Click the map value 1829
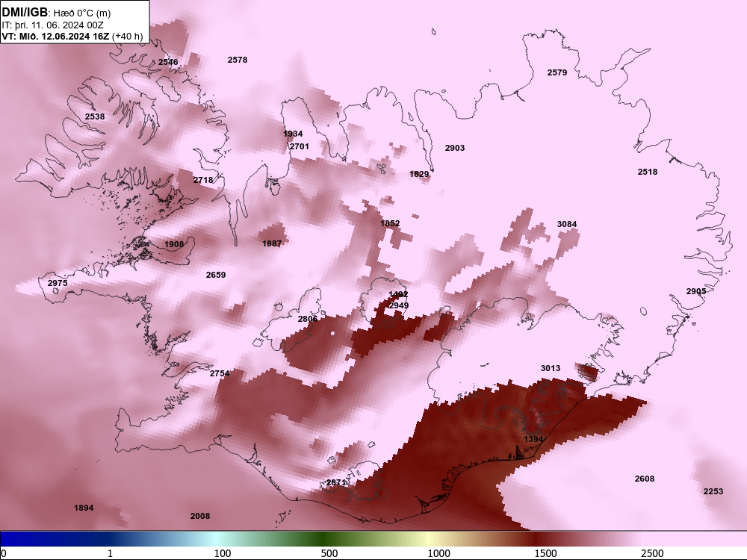Image resolution: width=747 pixels, height=560 pixels. point(419,174)
